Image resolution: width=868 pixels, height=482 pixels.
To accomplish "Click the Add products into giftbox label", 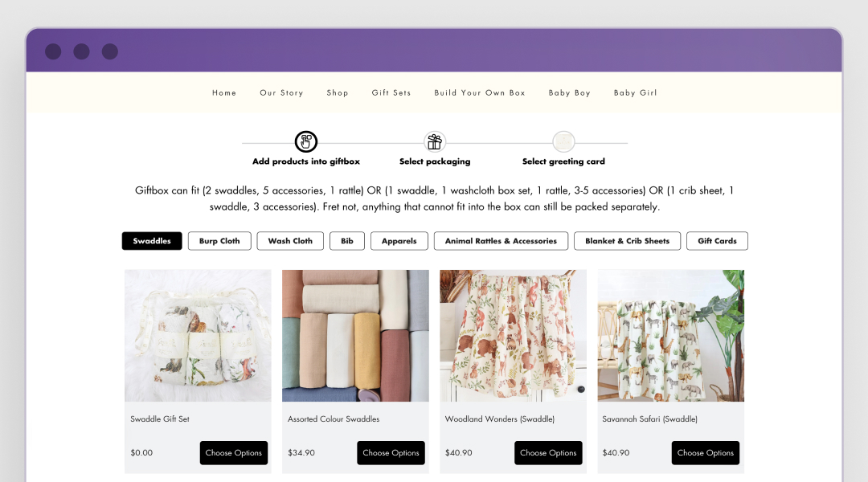I will 306,161.
